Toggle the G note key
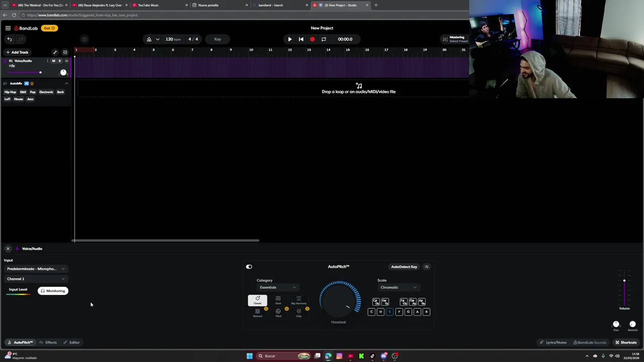644x362 pixels. 408,312
